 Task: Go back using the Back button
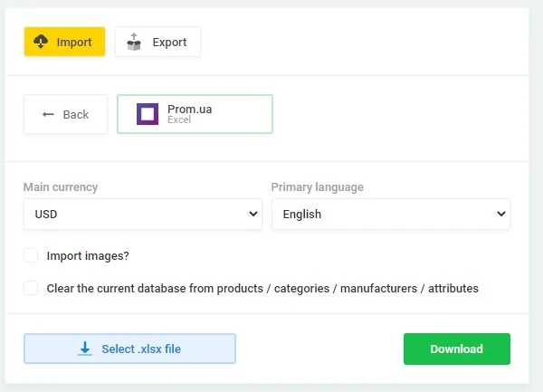pos(65,114)
